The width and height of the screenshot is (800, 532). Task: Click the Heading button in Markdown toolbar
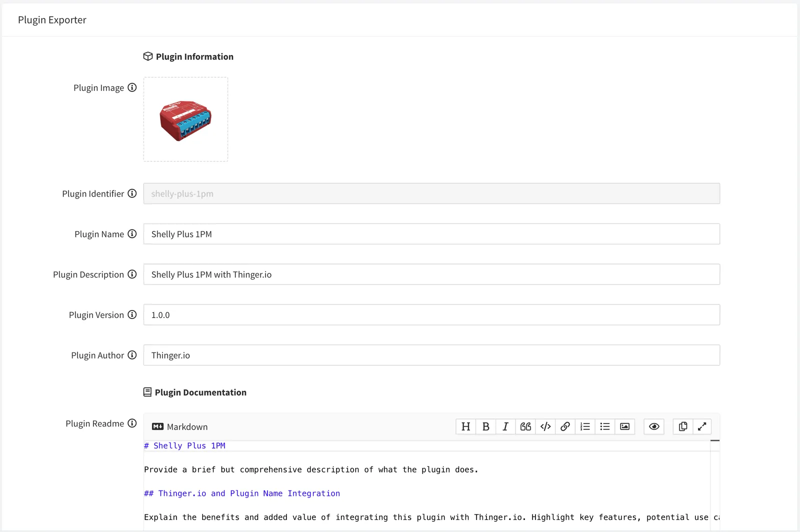tap(465, 426)
